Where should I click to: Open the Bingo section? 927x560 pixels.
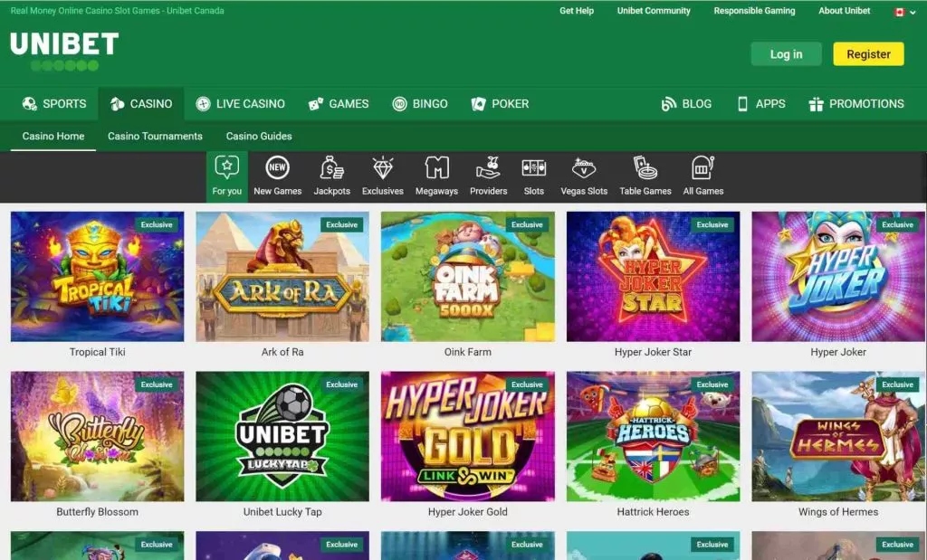(x=419, y=103)
